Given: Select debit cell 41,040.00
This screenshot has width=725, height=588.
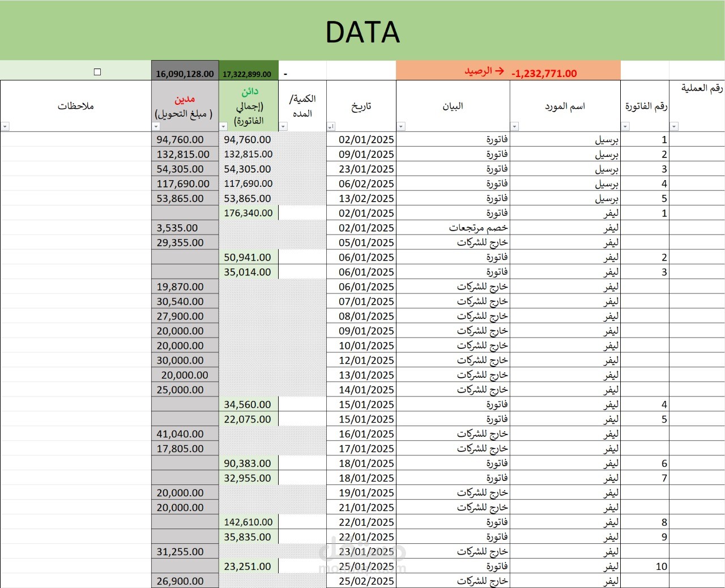Looking at the screenshot, I should [185, 434].
